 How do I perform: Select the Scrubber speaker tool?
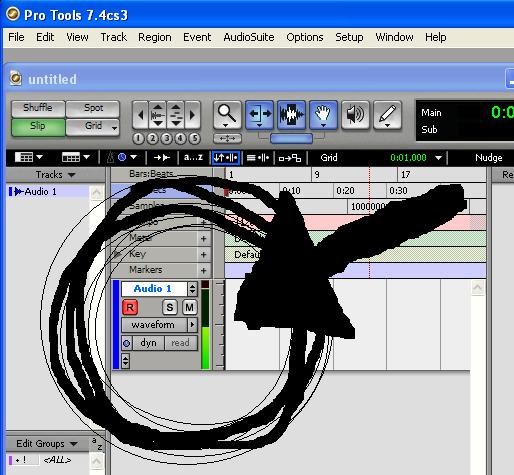(355, 115)
